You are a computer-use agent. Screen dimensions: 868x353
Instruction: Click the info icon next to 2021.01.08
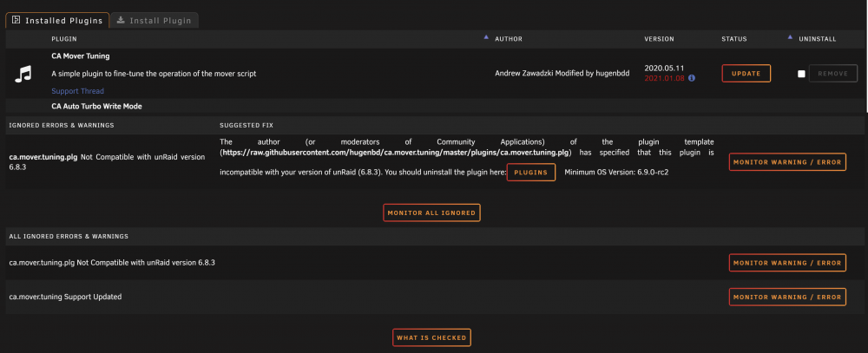pyautogui.click(x=692, y=79)
